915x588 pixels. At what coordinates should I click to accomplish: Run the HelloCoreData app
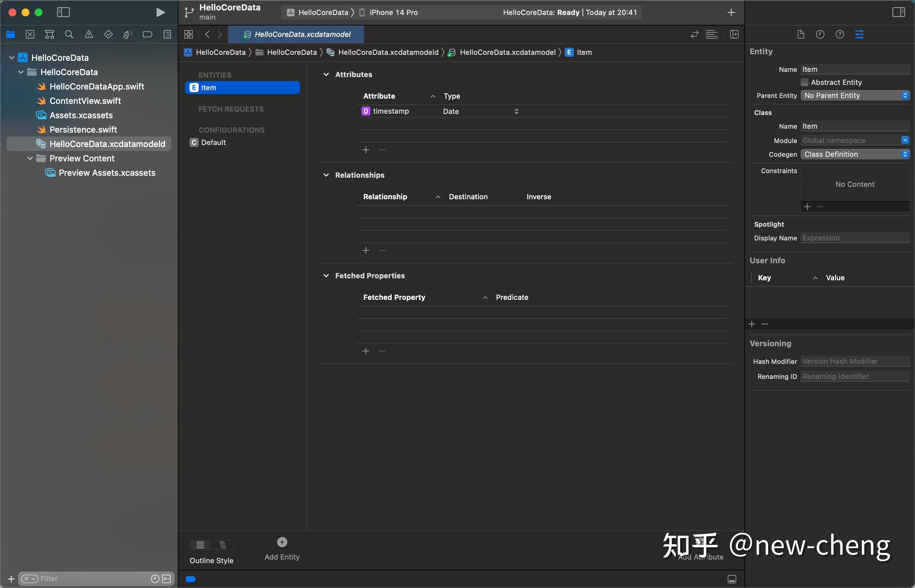pos(160,12)
